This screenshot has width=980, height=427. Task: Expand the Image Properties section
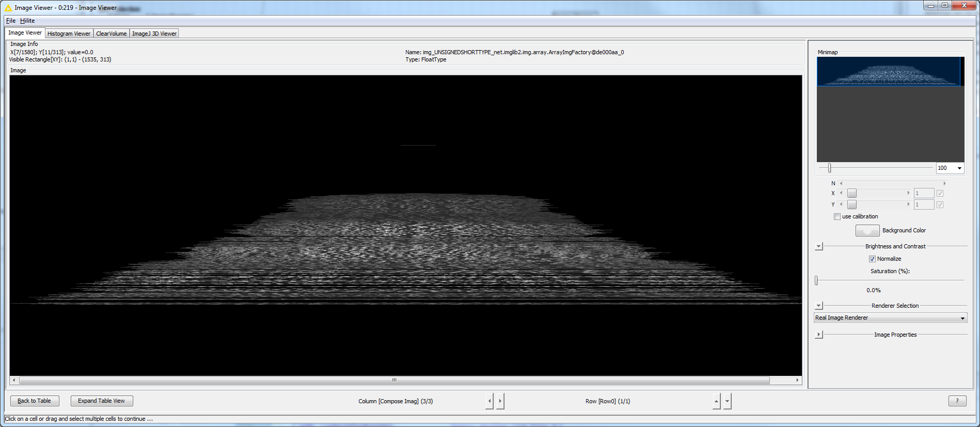point(819,335)
